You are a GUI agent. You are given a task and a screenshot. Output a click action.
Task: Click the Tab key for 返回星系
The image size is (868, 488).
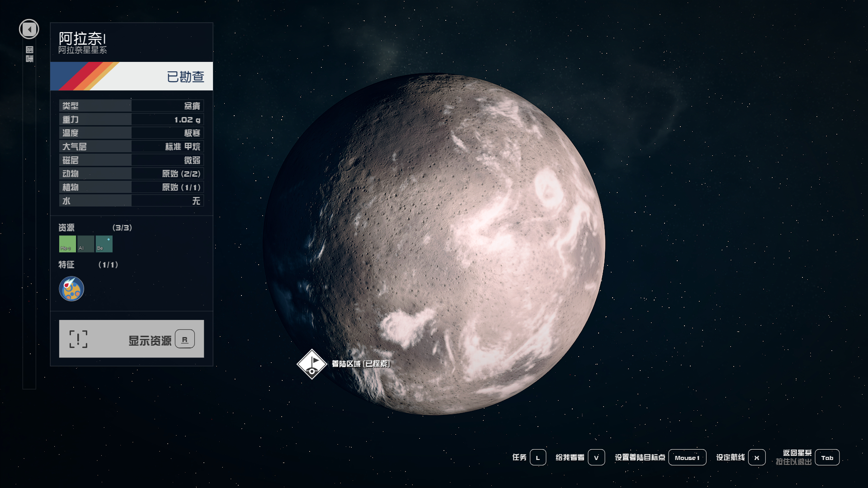827,457
